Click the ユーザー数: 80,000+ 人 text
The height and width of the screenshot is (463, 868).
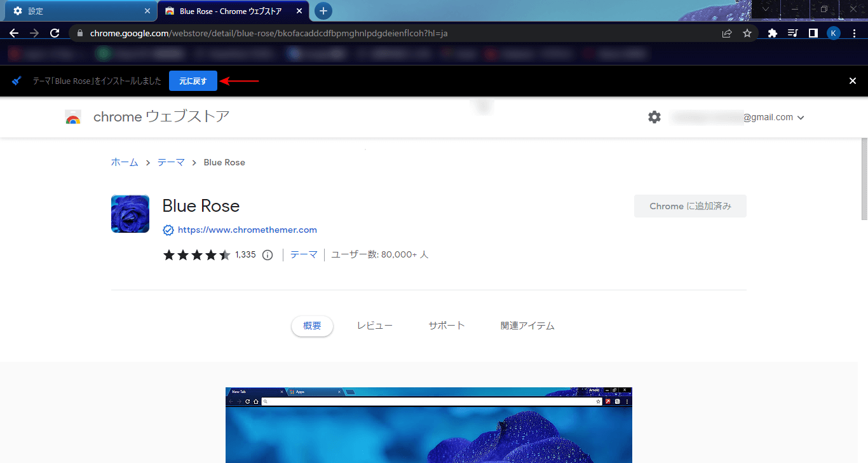tap(380, 254)
